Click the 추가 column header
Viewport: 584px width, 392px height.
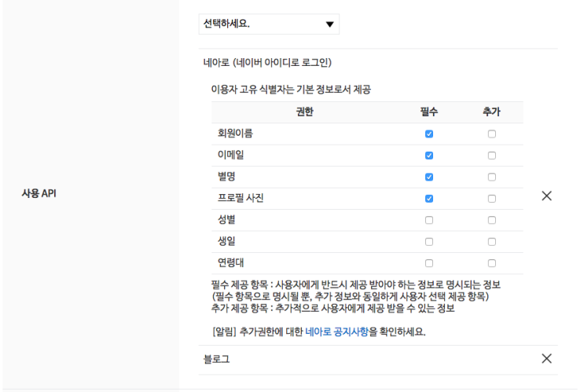[x=491, y=112]
